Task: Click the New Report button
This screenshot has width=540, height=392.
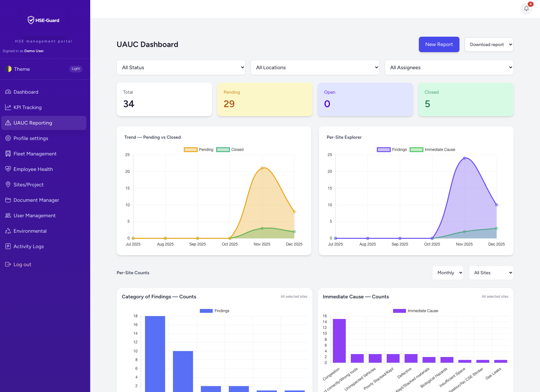Action: [439, 44]
